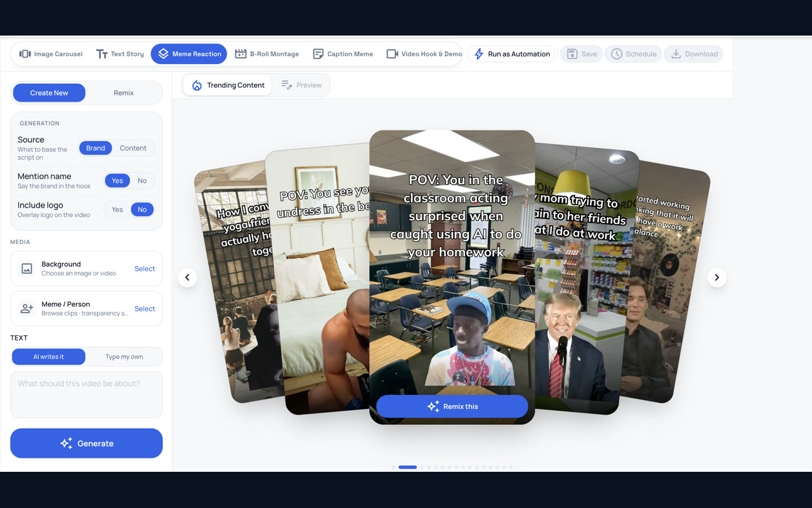Viewport: 812px width, 508px height.
Task: Click the Meme / Person add-user icon
Action: pyautogui.click(x=27, y=309)
